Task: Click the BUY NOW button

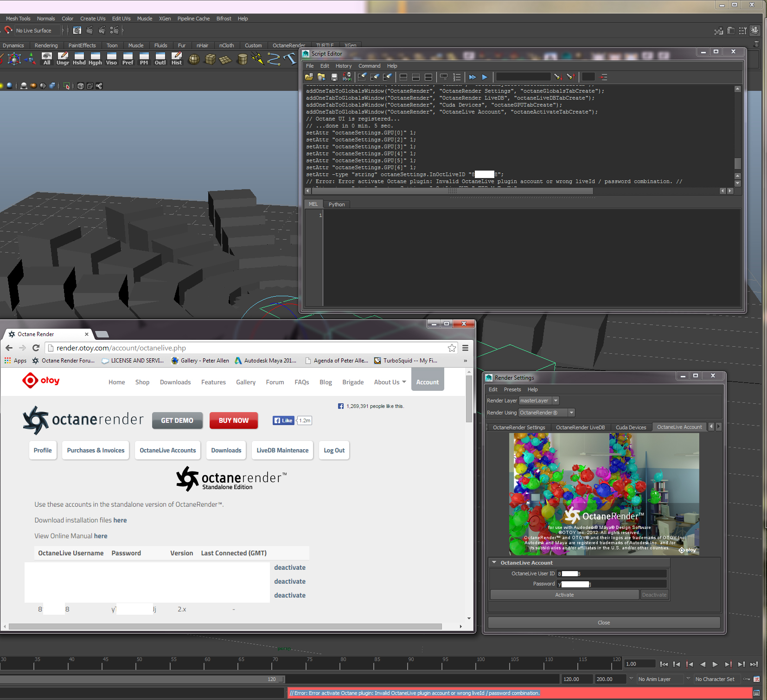Action: pos(234,420)
